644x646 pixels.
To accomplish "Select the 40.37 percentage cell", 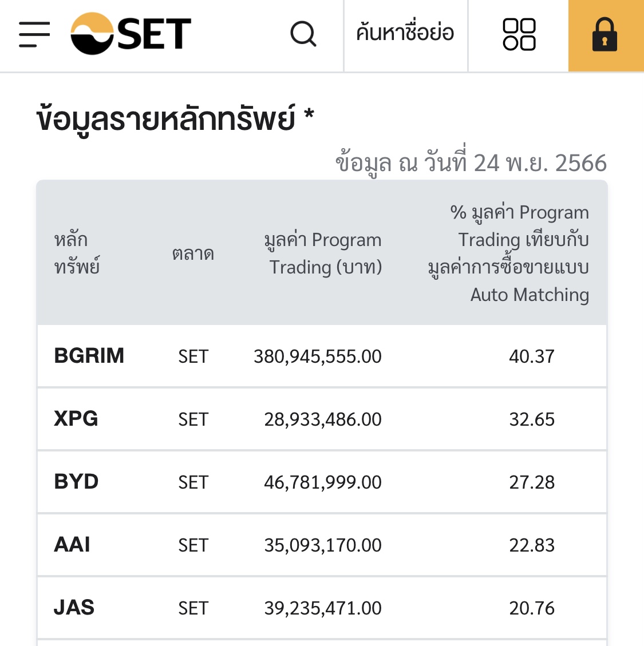I will (532, 356).
